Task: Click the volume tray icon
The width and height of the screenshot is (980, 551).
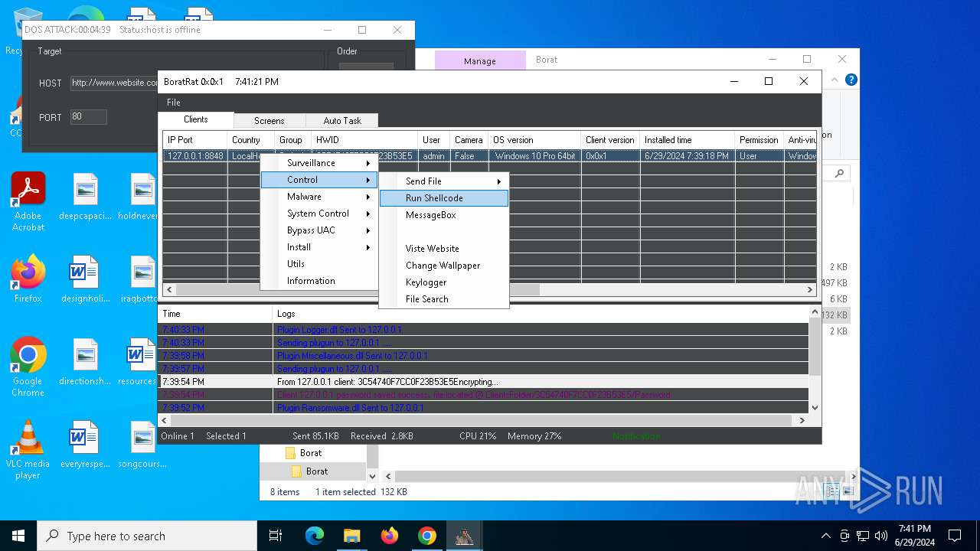Action: tap(881, 536)
